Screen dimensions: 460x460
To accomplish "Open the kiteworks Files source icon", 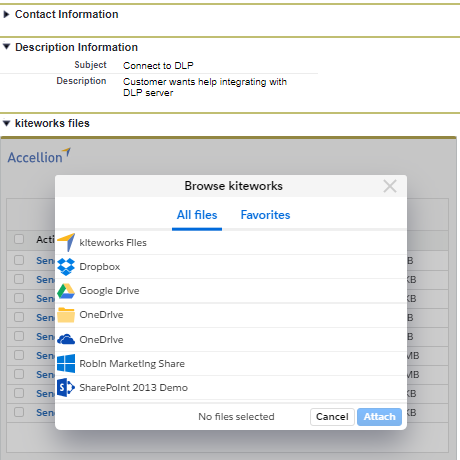I will [66, 242].
